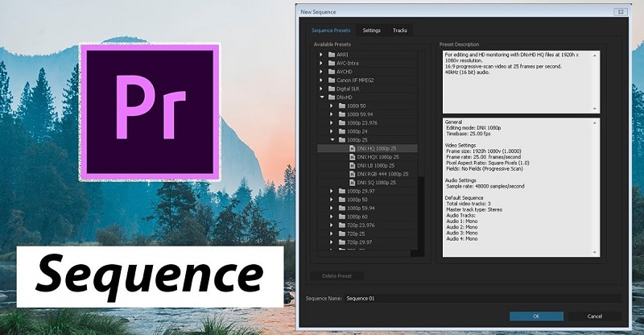
Task: Click the 'Master track type: Stereo' text
Action: point(474,209)
